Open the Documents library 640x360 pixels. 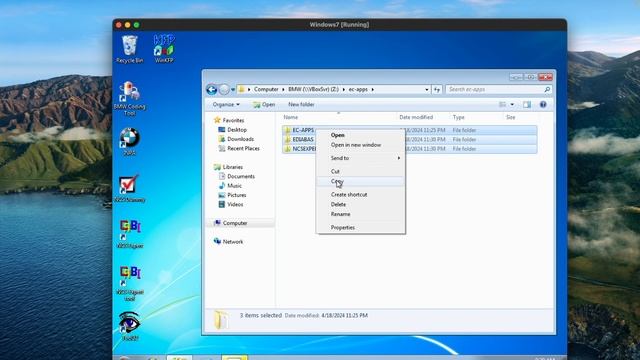(x=237, y=176)
